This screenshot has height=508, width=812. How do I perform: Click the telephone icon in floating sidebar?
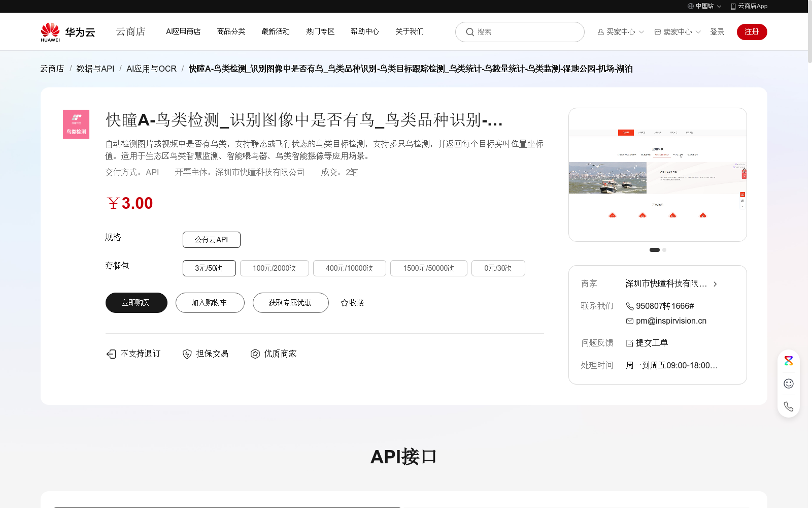(x=789, y=406)
